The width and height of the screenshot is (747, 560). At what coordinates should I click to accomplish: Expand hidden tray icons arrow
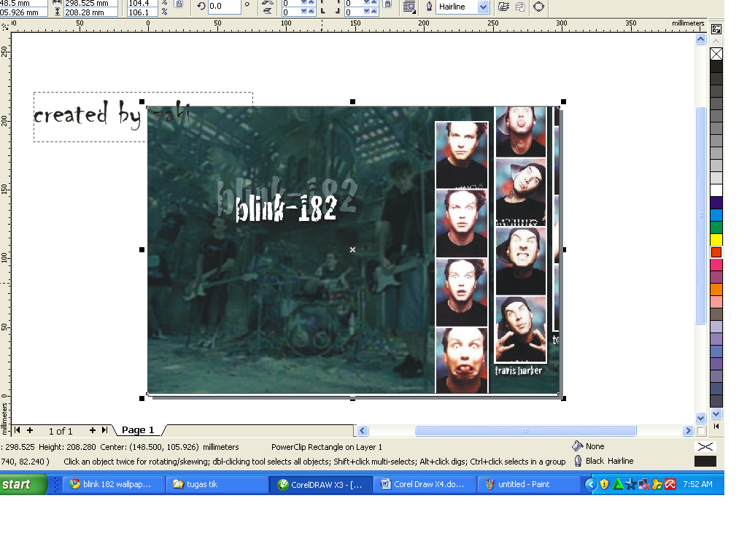pos(591,484)
